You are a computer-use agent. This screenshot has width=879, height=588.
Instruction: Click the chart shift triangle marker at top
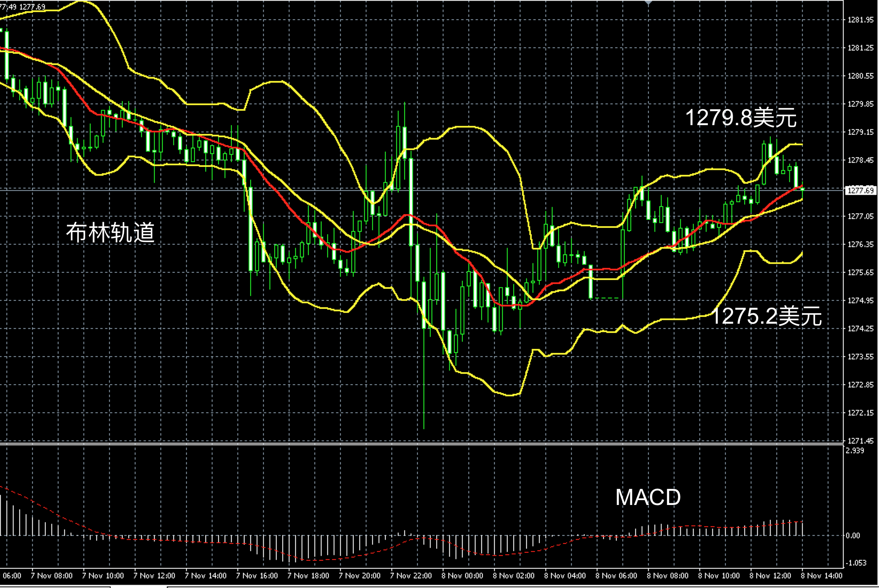click(648, 2)
